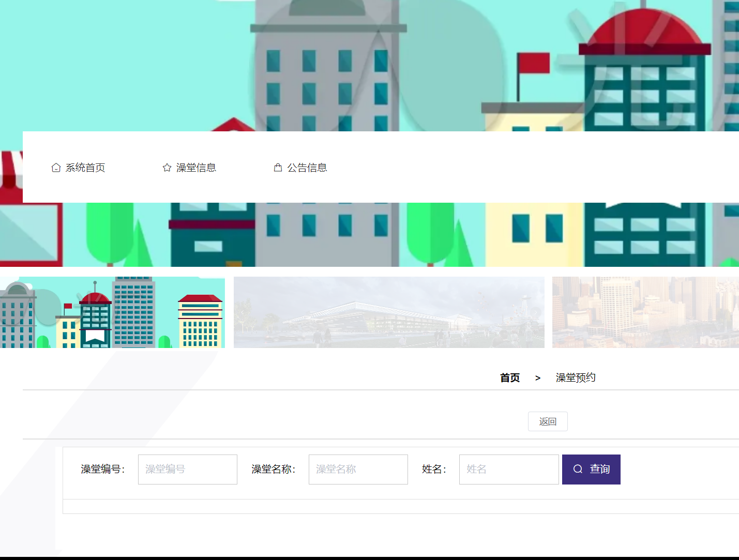Screen dimensions: 739x560
Task: Select the rightmost orange skyline carousel image
Action: [645, 312]
